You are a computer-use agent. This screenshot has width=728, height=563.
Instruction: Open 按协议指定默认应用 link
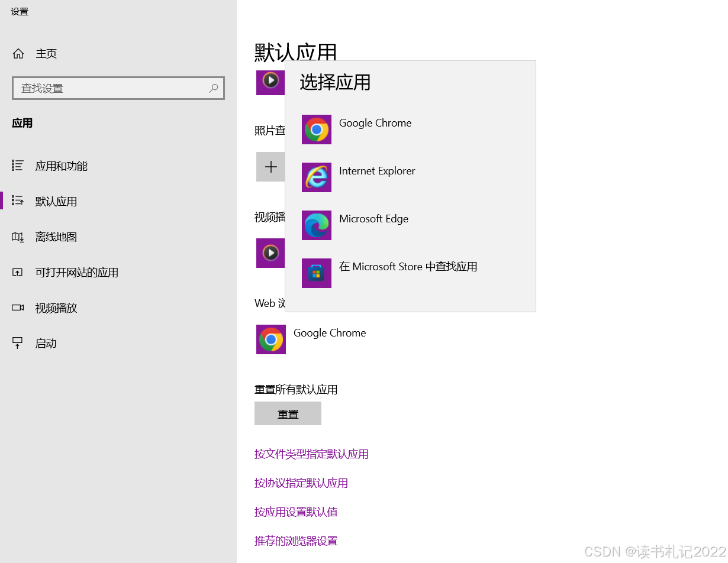click(301, 483)
